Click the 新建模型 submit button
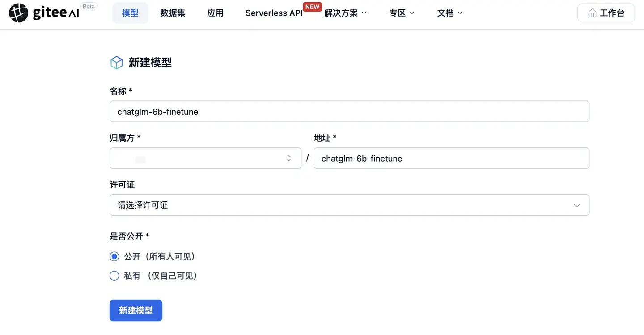 [136, 310]
